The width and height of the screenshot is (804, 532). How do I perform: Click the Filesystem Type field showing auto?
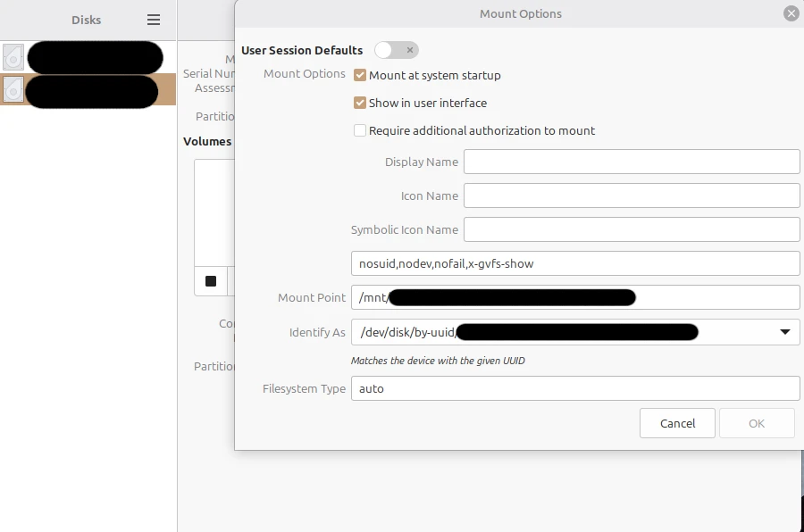574,388
